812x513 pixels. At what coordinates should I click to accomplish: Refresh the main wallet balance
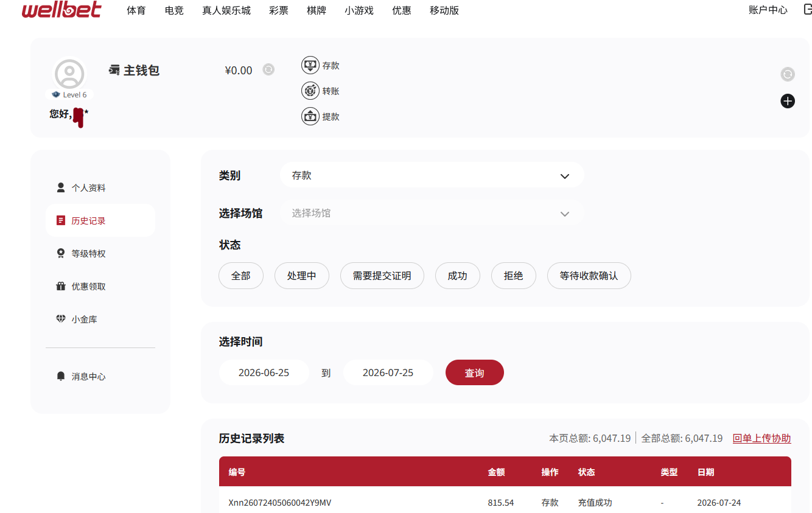(x=268, y=69)
